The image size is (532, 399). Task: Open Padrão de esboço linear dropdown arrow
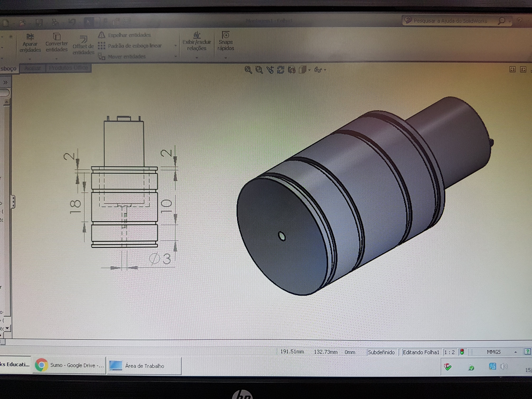tap(176, 46)
